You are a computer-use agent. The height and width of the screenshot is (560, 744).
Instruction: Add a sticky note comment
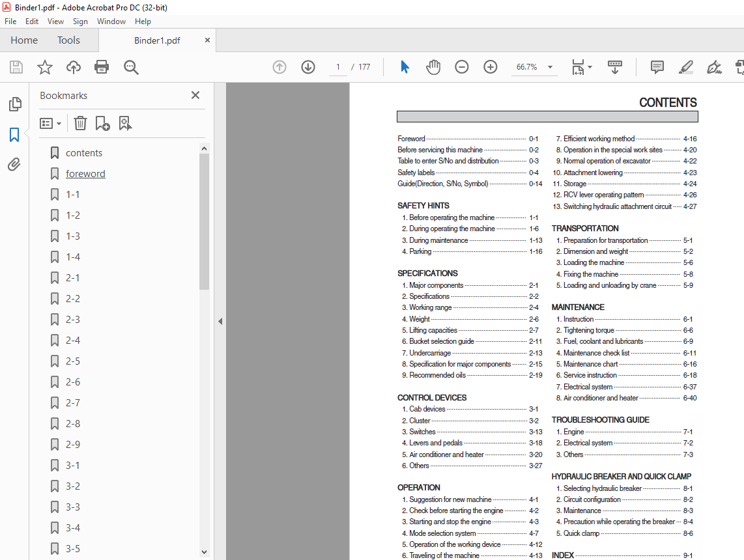point(657,67)
